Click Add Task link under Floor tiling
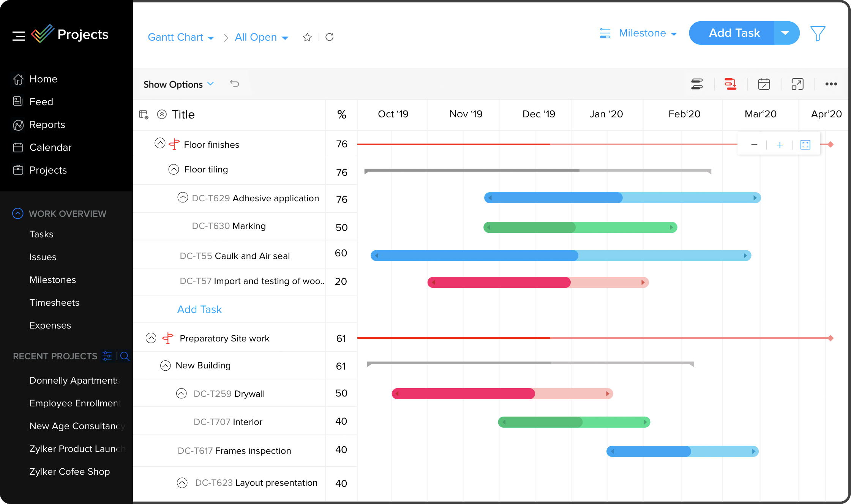 click(x=200, y=309)
